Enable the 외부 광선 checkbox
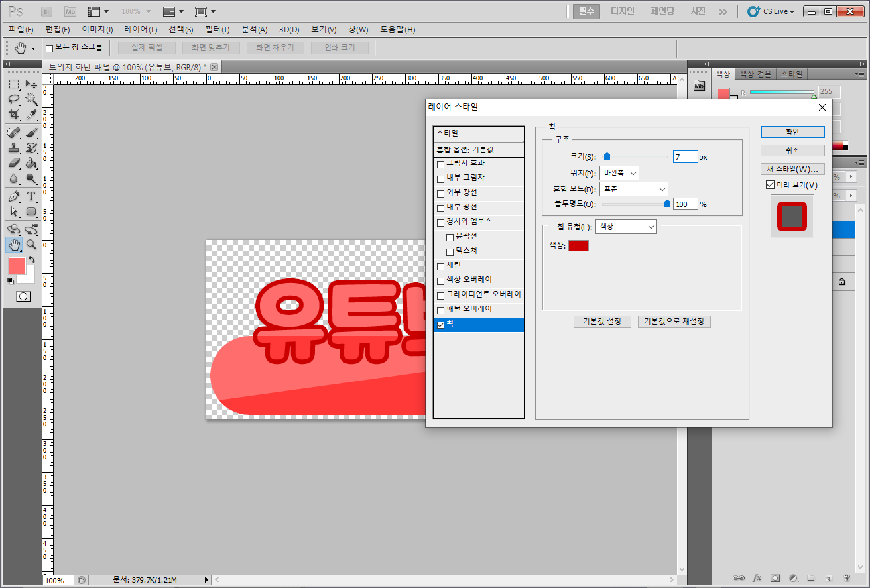 point(440,194)
